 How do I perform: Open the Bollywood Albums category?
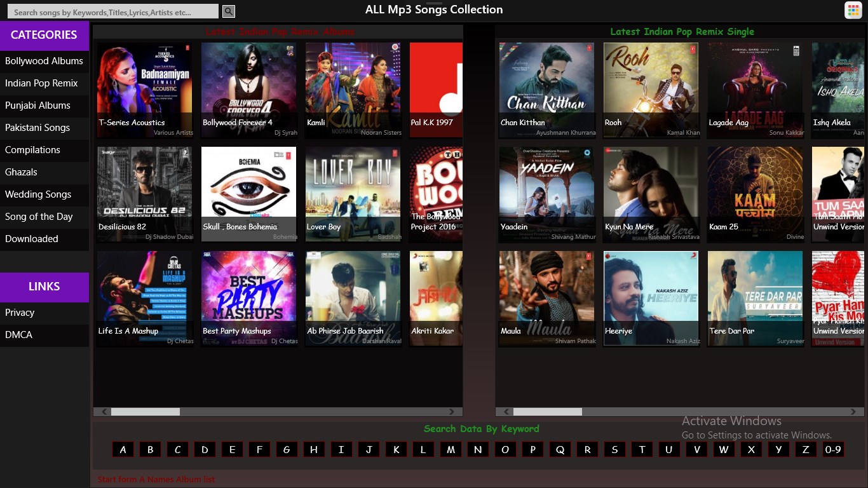click(44, 61)
